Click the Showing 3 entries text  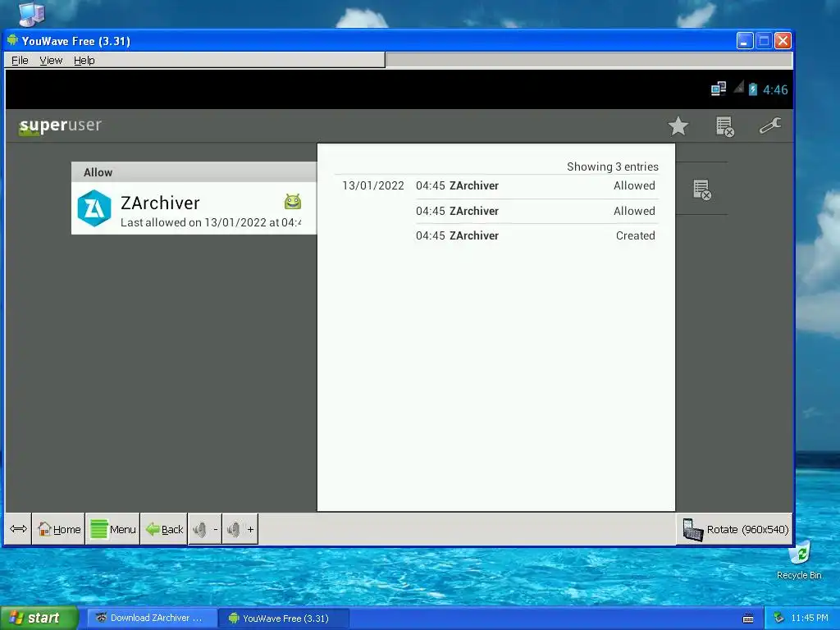612,167
